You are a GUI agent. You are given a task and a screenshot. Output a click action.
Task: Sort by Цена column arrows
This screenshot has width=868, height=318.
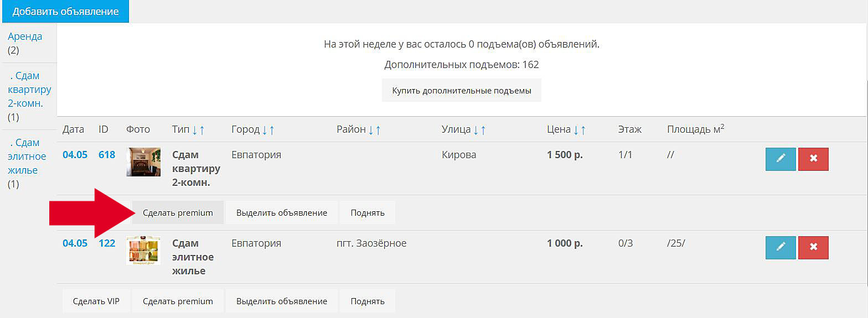click(x=580, y=129)
